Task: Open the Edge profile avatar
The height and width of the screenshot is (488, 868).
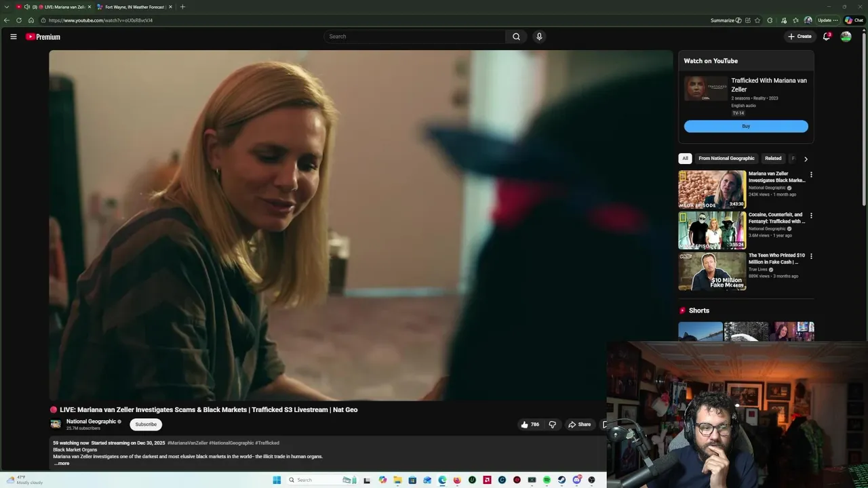Action: click(x=808, y=20)
